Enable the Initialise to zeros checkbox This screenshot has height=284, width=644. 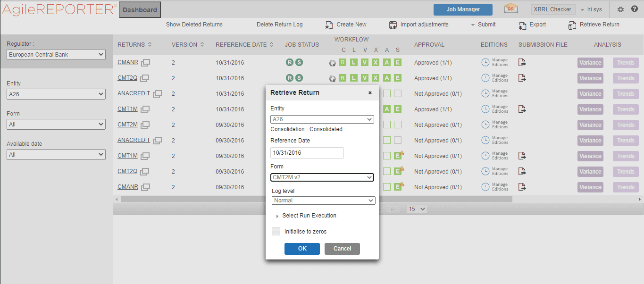click(x=276, y=231)
